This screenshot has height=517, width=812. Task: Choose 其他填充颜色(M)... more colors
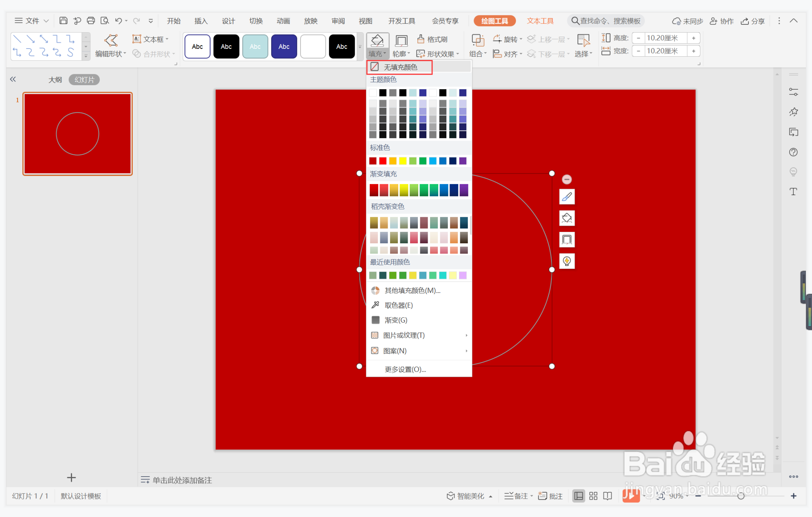pos(419,290)
